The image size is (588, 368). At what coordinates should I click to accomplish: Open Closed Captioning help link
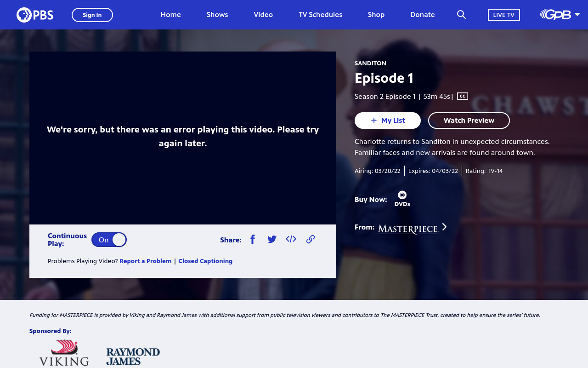tap(205, 261)
